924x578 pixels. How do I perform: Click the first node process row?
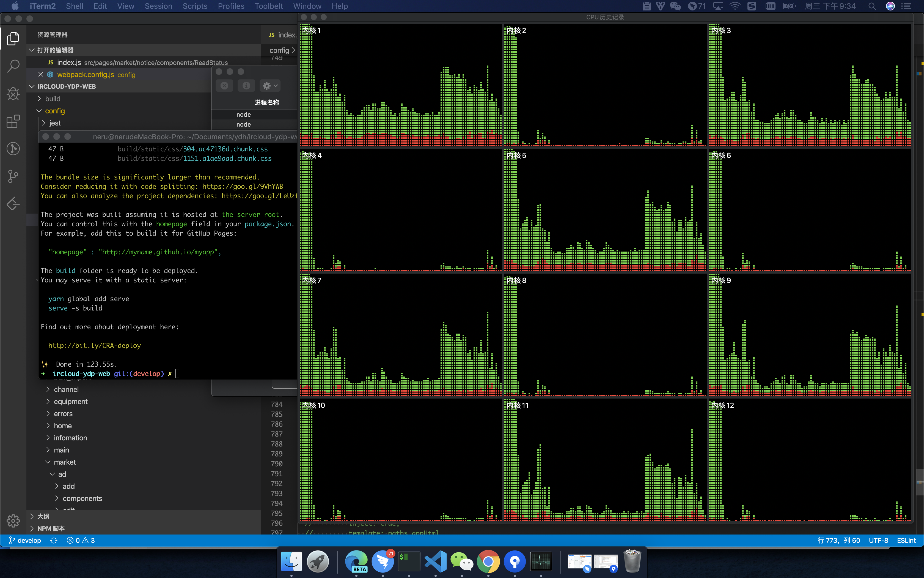point(254,114)
